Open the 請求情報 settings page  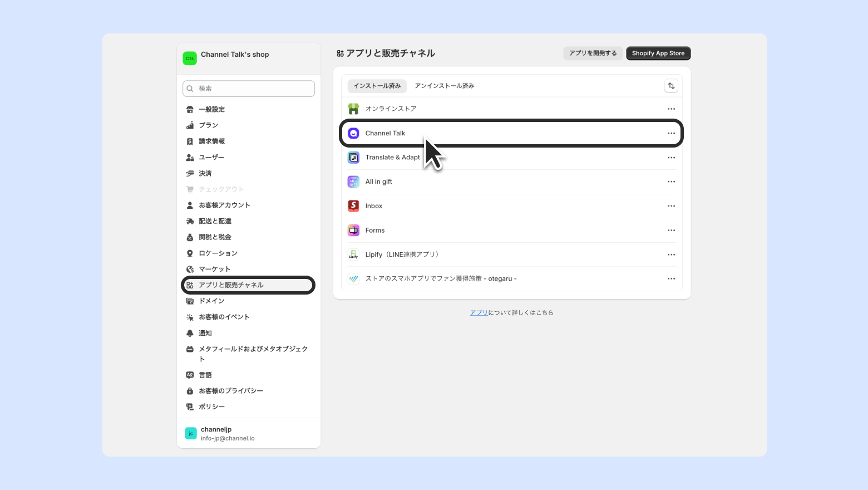click(x=212, y=141)
